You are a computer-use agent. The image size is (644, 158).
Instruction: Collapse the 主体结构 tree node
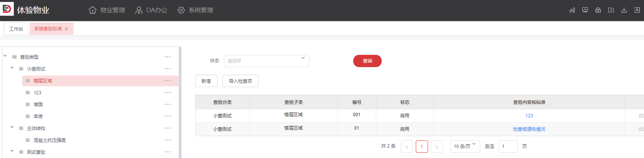pos(12,128)
